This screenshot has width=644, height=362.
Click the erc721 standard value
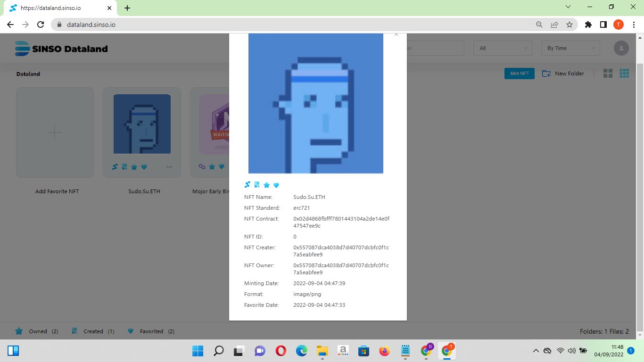[x=302, y=208]
